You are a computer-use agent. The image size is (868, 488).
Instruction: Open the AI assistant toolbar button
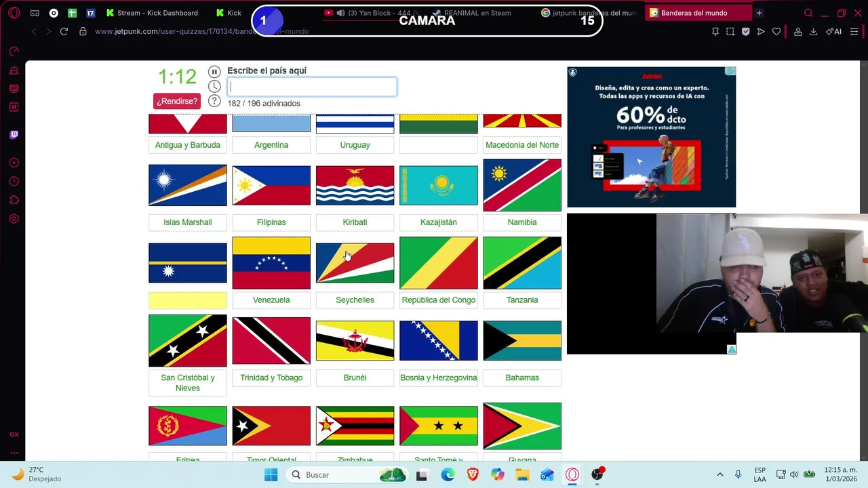[833, 31]
